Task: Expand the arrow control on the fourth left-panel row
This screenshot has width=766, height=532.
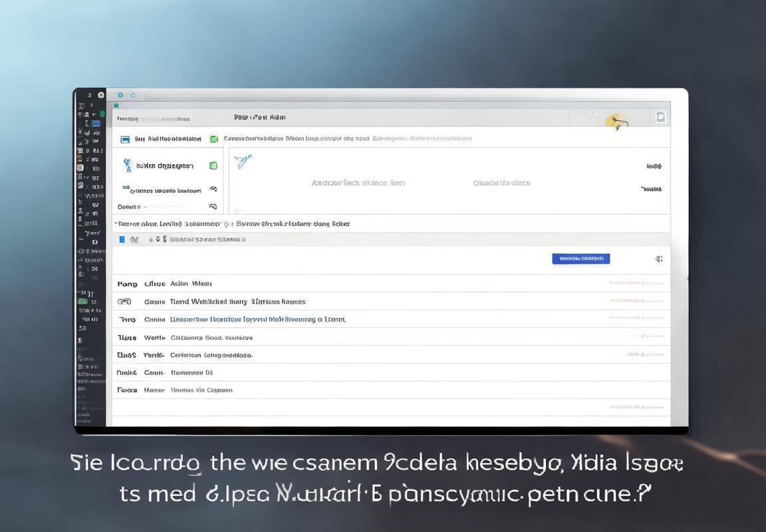Action: [x=213, y=207]
